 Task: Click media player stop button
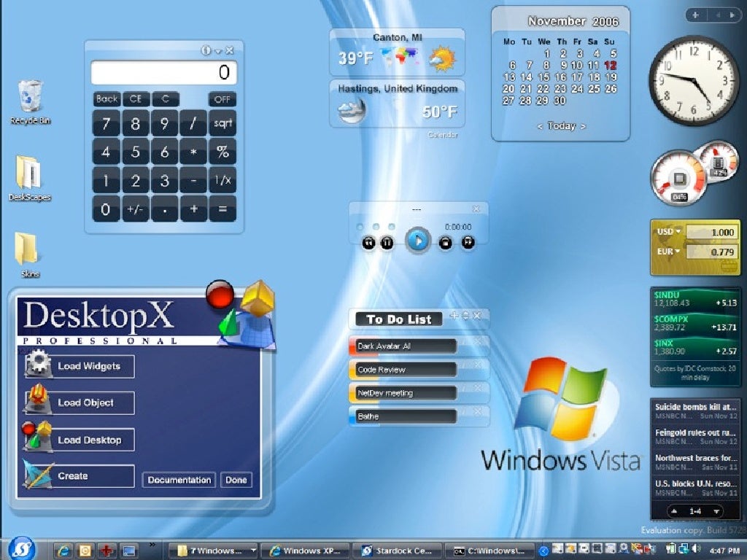tap(445, 243)
